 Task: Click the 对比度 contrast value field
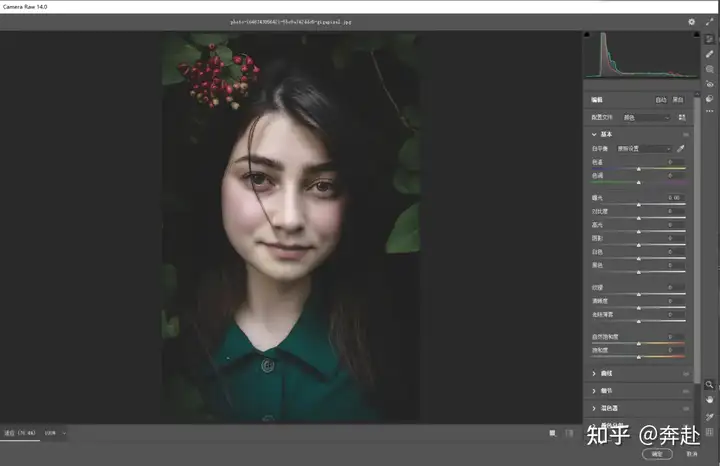tap(674, 211)
